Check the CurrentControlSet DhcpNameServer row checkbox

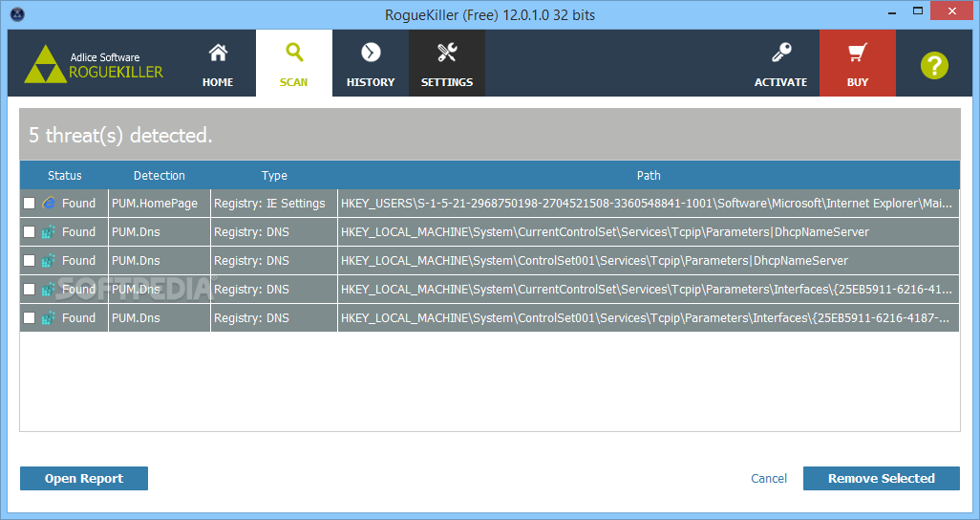[29, 232]
